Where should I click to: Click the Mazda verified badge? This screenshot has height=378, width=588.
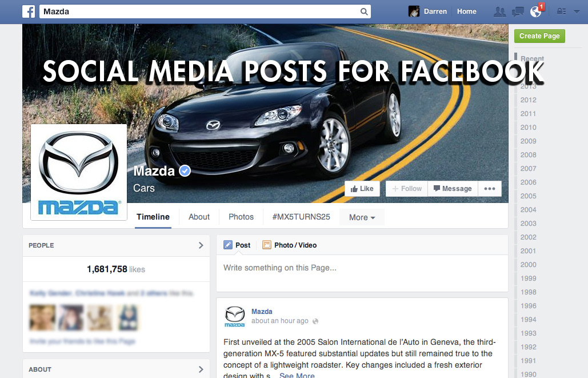pyautogui.click(x=185, y=171)
